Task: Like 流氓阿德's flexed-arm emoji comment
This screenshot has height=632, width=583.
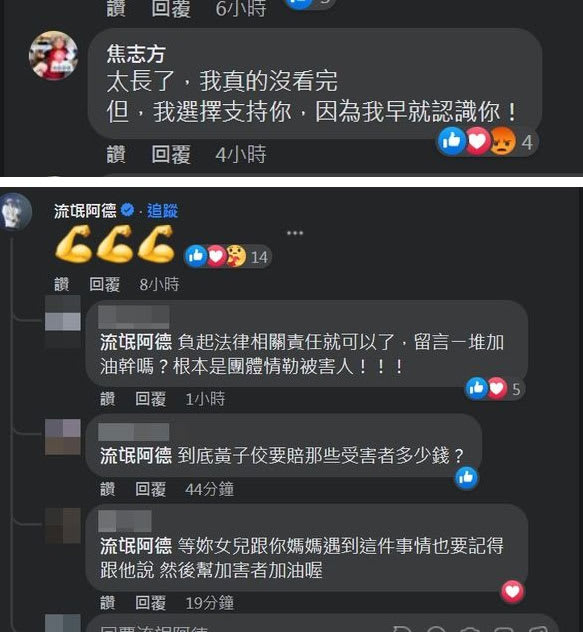Action: pos(62,285)
